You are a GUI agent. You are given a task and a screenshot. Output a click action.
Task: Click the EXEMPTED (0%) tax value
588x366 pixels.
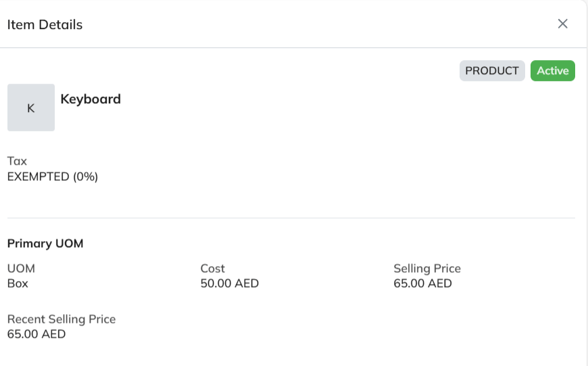click(x=53, y=177)
